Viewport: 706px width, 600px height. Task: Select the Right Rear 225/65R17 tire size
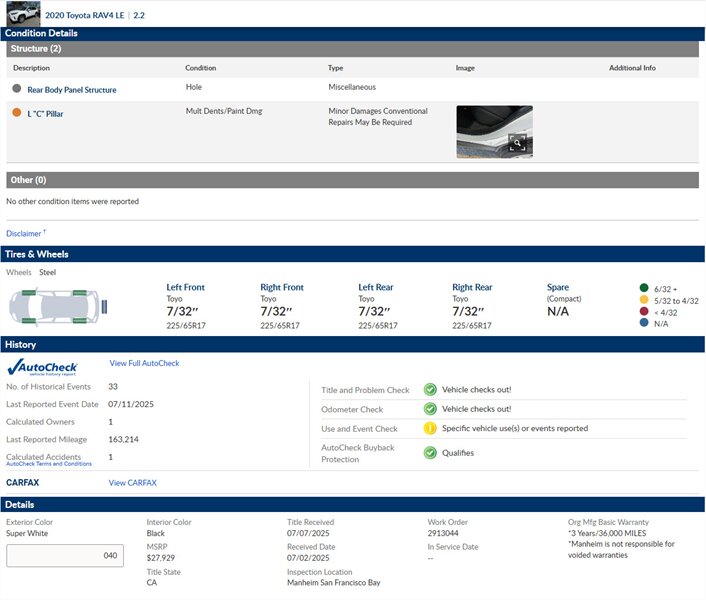472,325
